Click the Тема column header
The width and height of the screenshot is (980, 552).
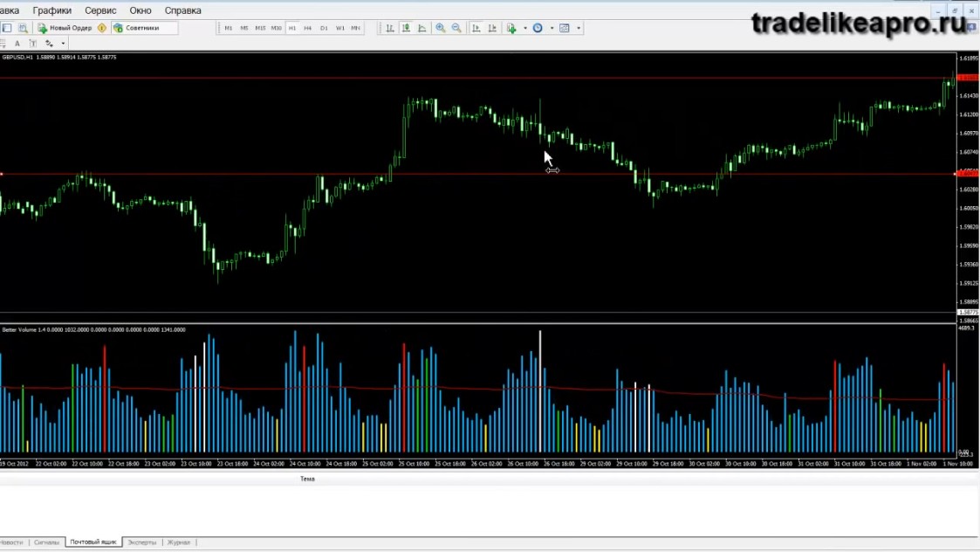coord(307,479)
